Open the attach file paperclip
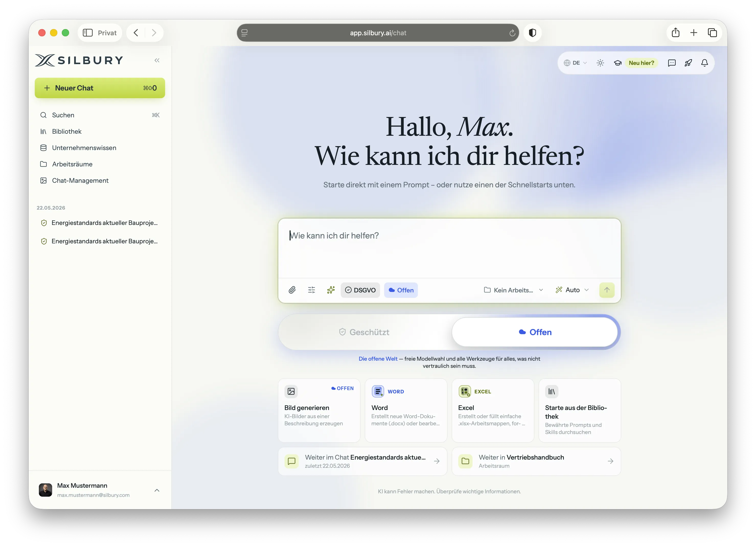Image resolution: width=756 pixels, height=547 pixels. [292, 290]
